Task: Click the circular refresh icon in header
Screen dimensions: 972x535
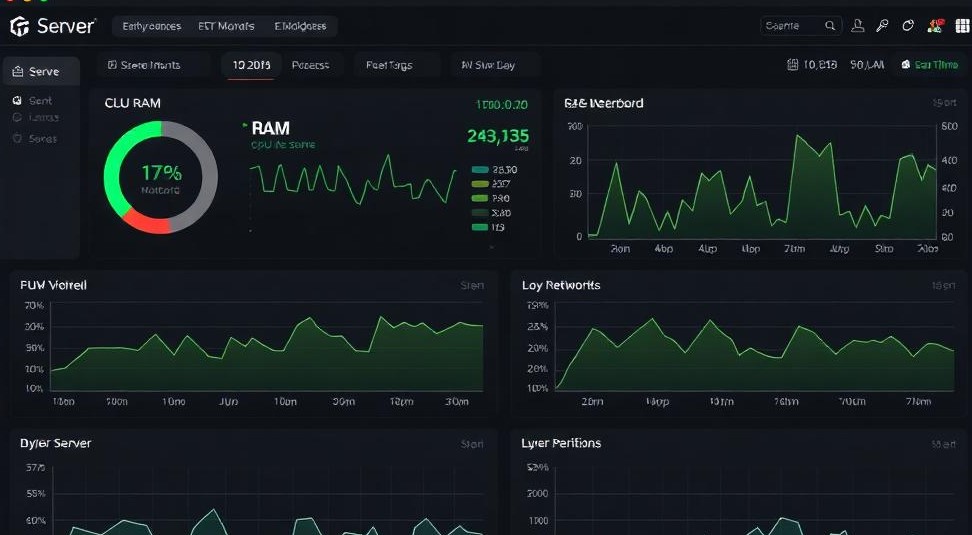Action: [x=908, y=26]
